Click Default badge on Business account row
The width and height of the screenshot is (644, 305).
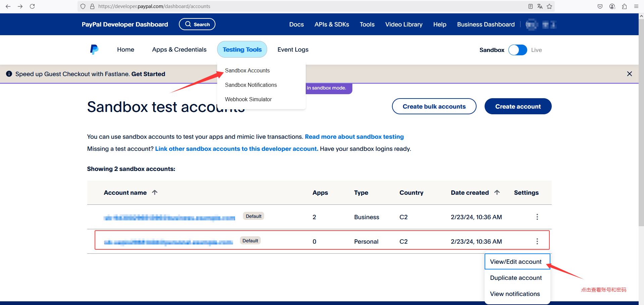click(x=253, y=216)
